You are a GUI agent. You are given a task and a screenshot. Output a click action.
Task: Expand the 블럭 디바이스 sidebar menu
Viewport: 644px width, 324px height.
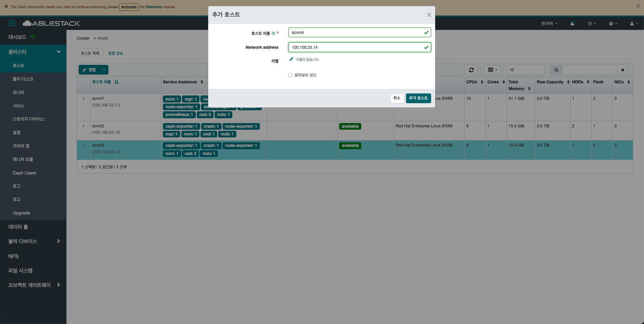tap(33, 241)
